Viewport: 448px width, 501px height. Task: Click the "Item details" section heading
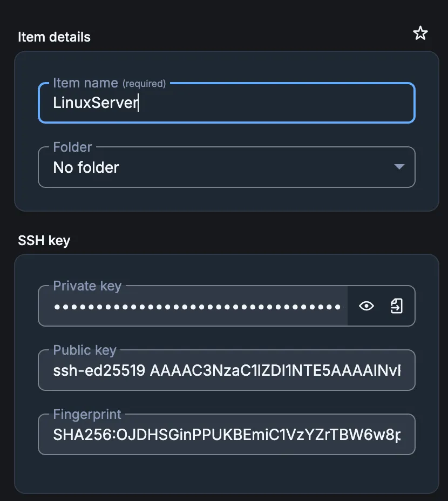pos(54,37)
